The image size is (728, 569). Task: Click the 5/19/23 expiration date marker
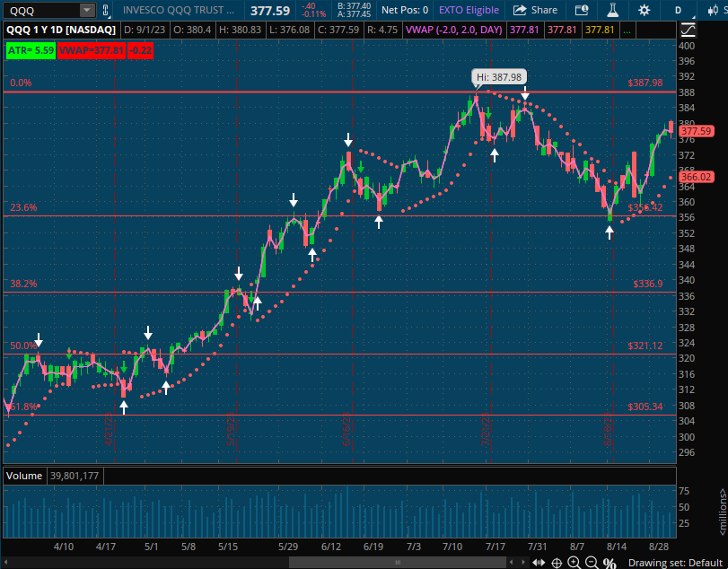coord(231,429)
